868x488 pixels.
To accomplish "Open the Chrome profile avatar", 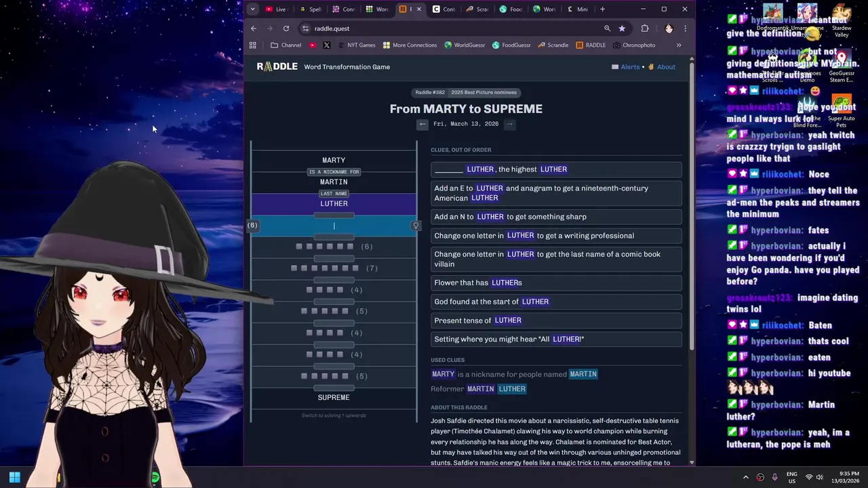I will (x=669, y=28).
